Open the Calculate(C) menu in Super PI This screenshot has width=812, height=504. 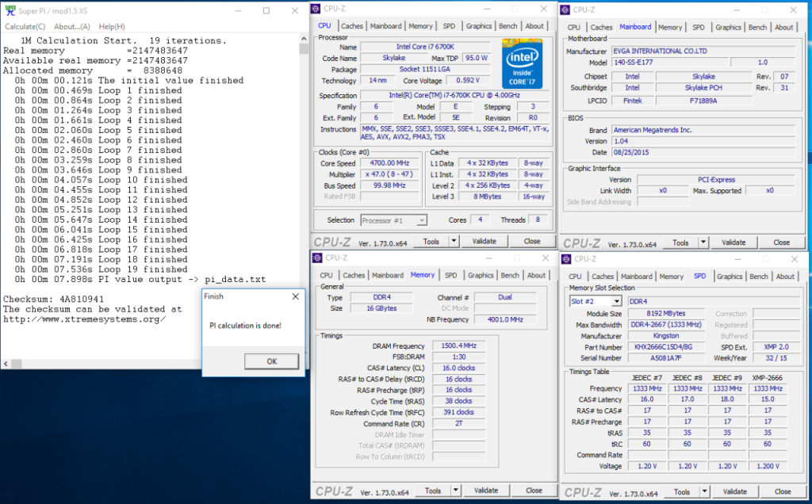tap(25, 26)
